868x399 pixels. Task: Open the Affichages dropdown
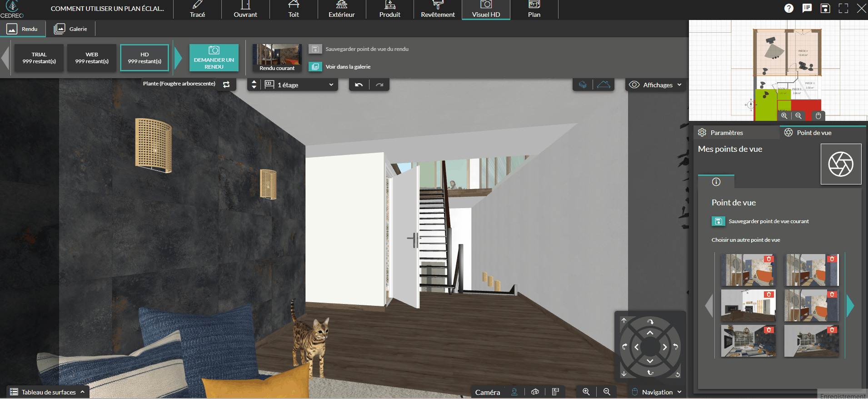[x=655, y=85]
